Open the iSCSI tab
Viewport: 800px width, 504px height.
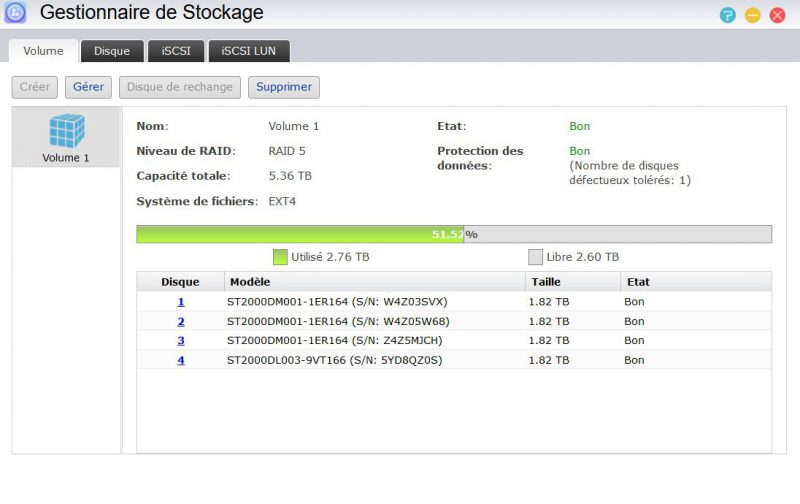tap(176, 51)
